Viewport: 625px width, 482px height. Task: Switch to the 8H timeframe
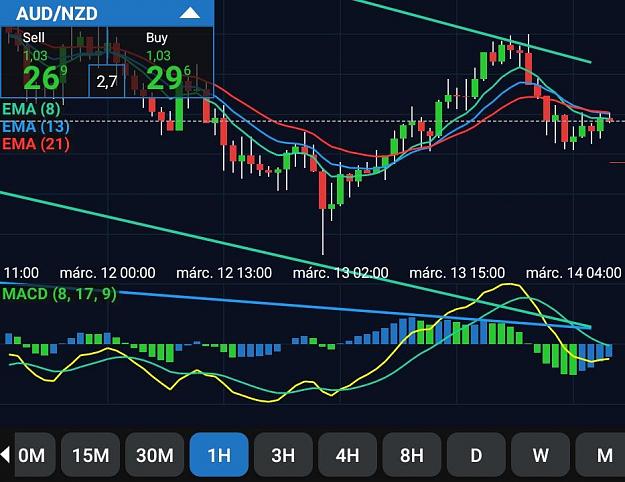click(412, 455)
